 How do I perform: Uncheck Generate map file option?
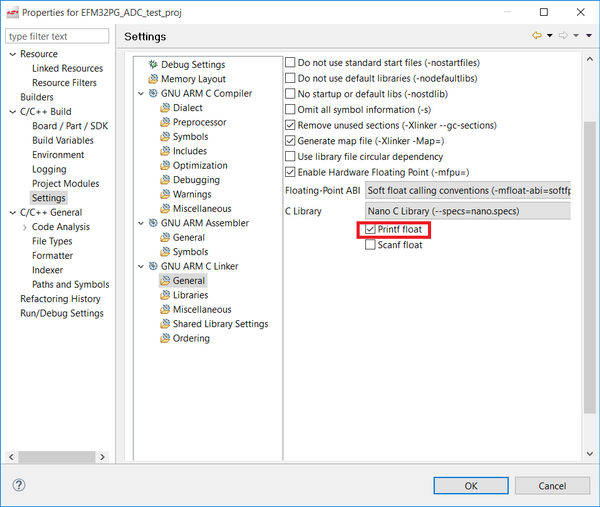[290, 141]
